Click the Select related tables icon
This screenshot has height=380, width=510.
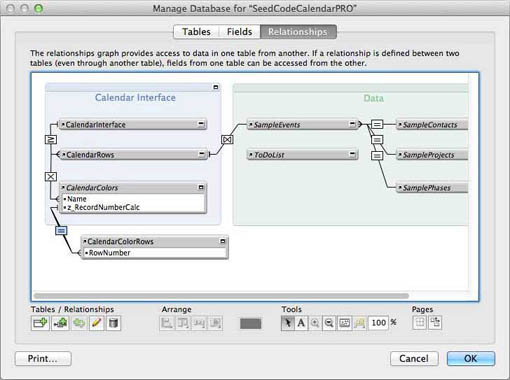[359, 323]
